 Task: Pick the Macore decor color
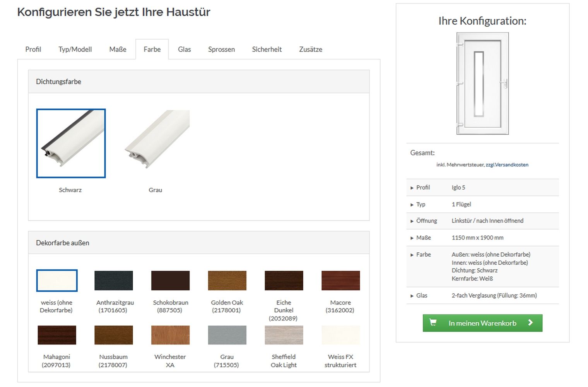(340, 281)
